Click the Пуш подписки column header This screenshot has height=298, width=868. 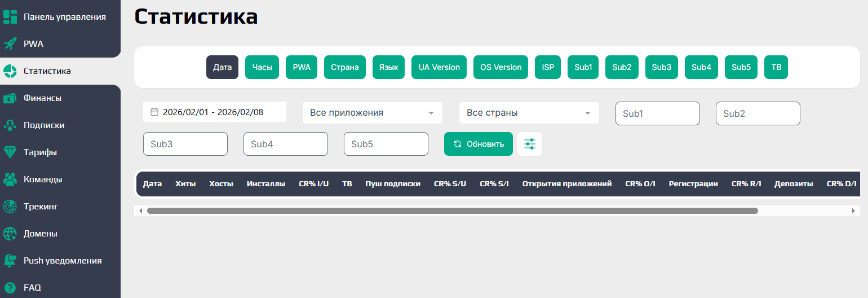pos(393,184)
